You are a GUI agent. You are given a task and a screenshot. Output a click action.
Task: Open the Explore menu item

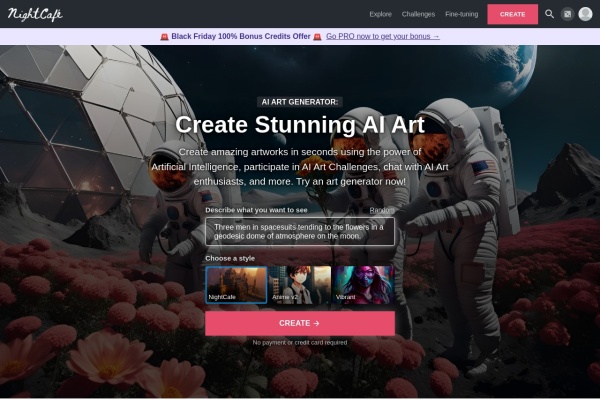tap(380, 14)
